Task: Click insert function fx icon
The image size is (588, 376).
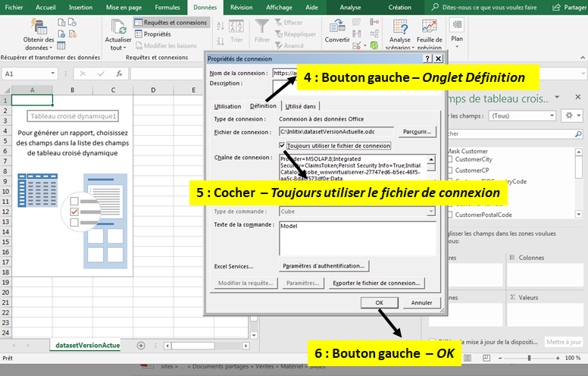Action: point(119,74)
